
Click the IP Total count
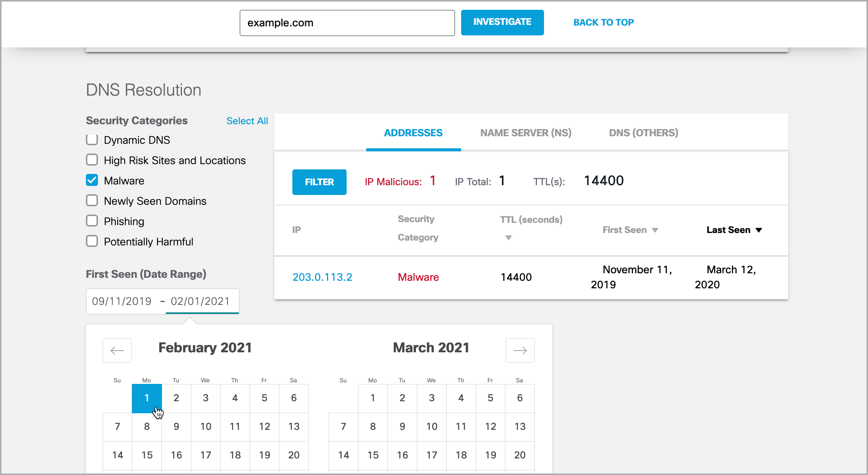502,181
